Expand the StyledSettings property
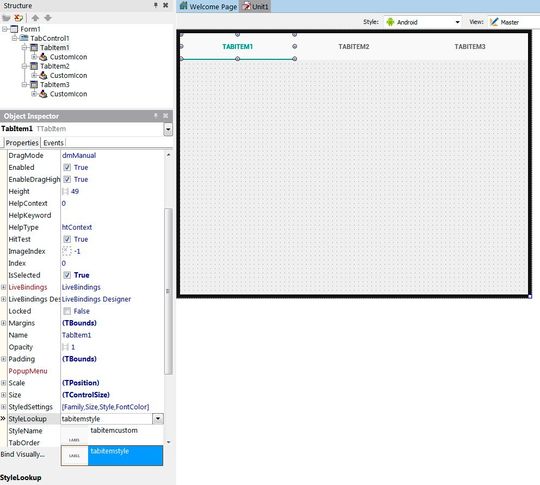This screenshot has height=485, width=540. tap(3, 407)
